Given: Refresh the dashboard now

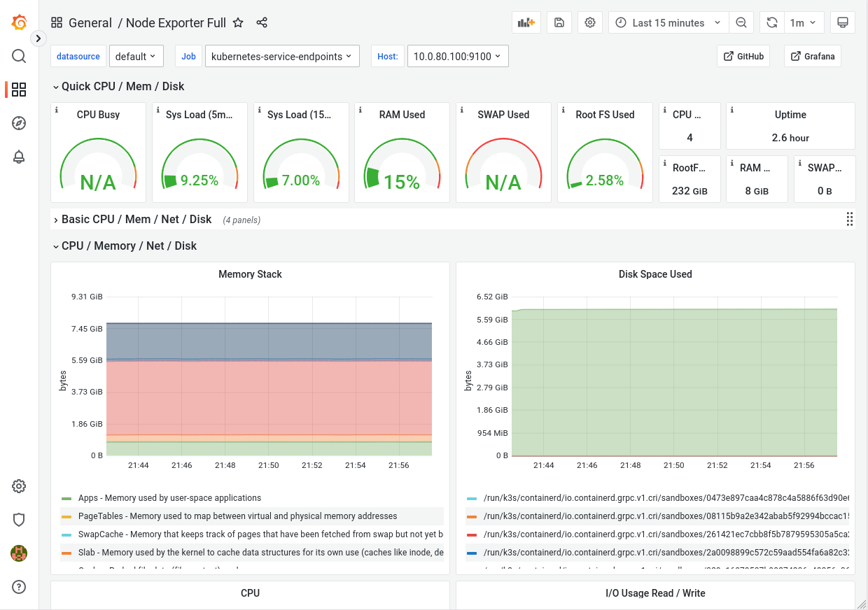Looking at the screenshot, I should pos(772,22).
